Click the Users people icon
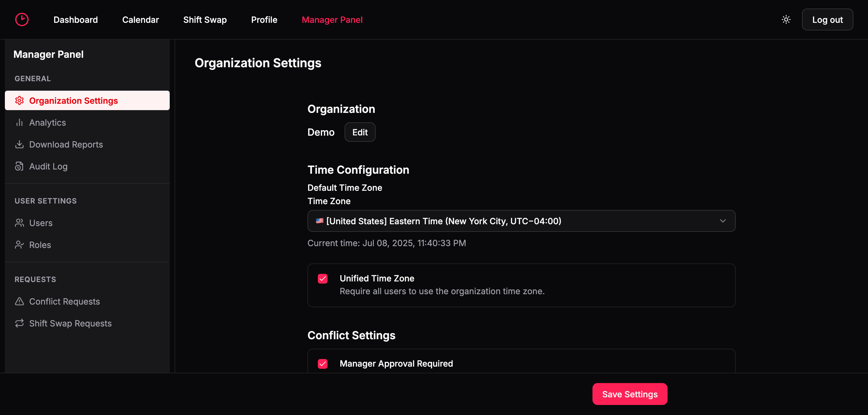Screen dimensions: 868x415 [x=19, y=222]
